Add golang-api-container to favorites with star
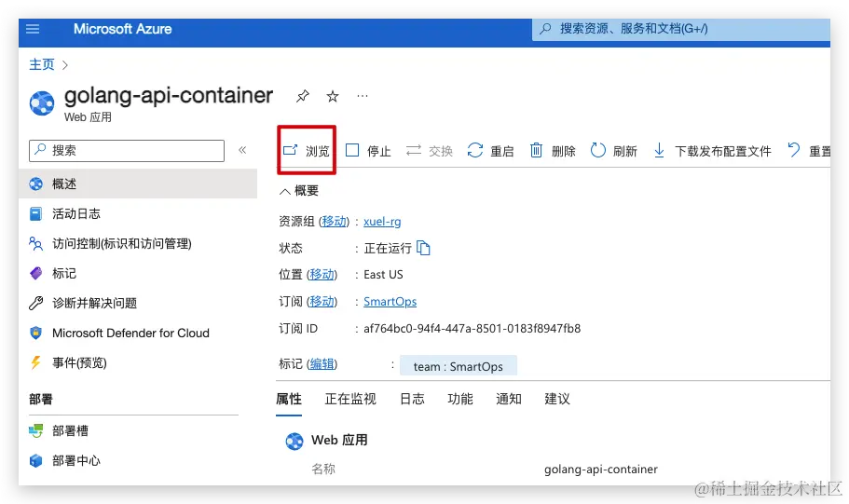Viewport: 849px width, 504px height. click(x=333, y=96)
